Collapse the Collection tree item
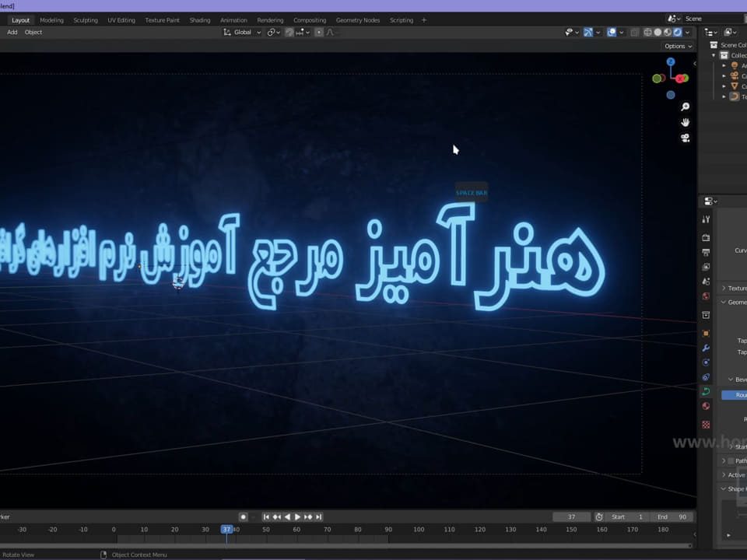The image size is (747, 560). [x=714, y=55]
